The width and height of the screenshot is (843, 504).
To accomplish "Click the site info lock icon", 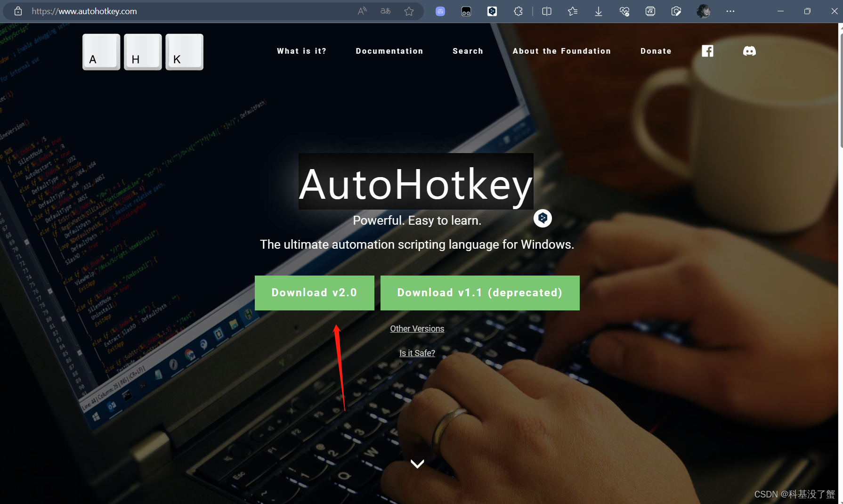I will coord(18,11).
